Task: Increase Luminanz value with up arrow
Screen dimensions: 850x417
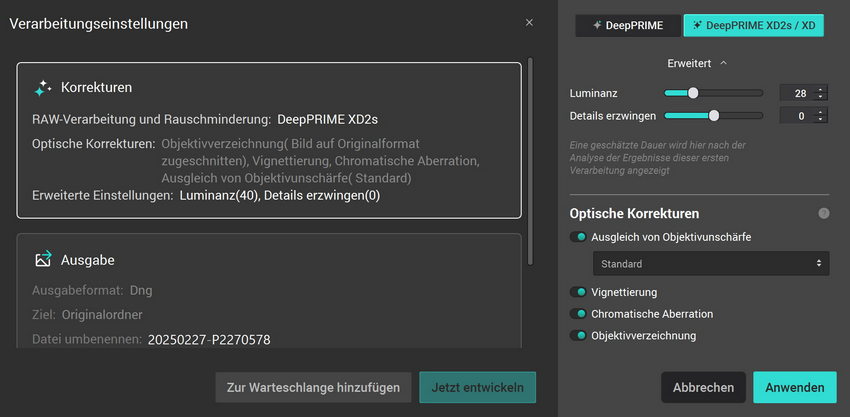Action: (x=821, y=89)
